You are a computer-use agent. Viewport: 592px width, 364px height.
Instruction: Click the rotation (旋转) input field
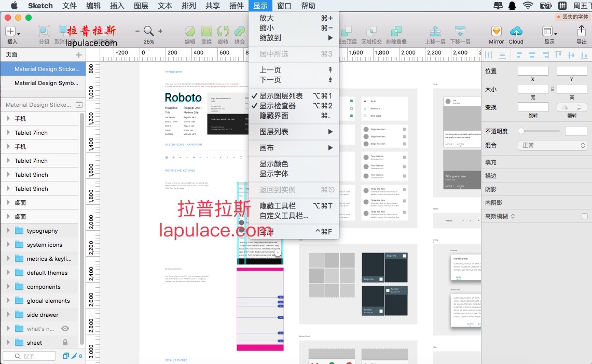click(533, 107)
